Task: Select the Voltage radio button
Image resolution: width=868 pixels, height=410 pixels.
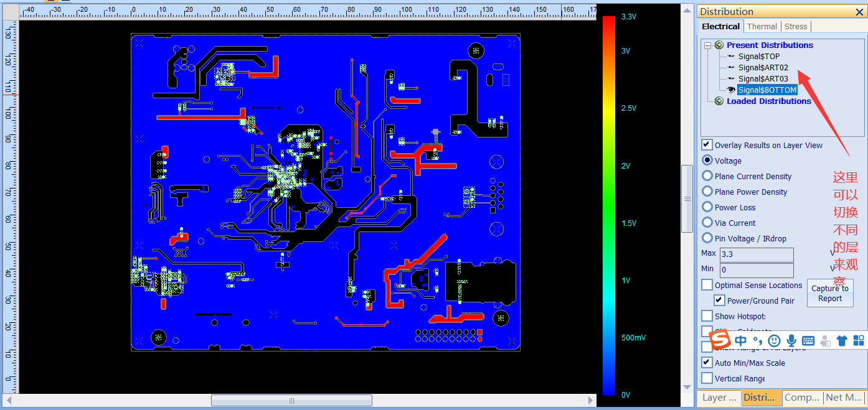Action: pyautogui.click(x=707, y=160)
